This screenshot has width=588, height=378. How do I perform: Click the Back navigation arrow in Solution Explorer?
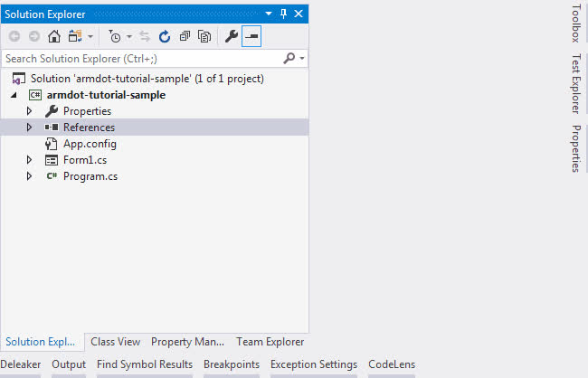click(14, 36)
